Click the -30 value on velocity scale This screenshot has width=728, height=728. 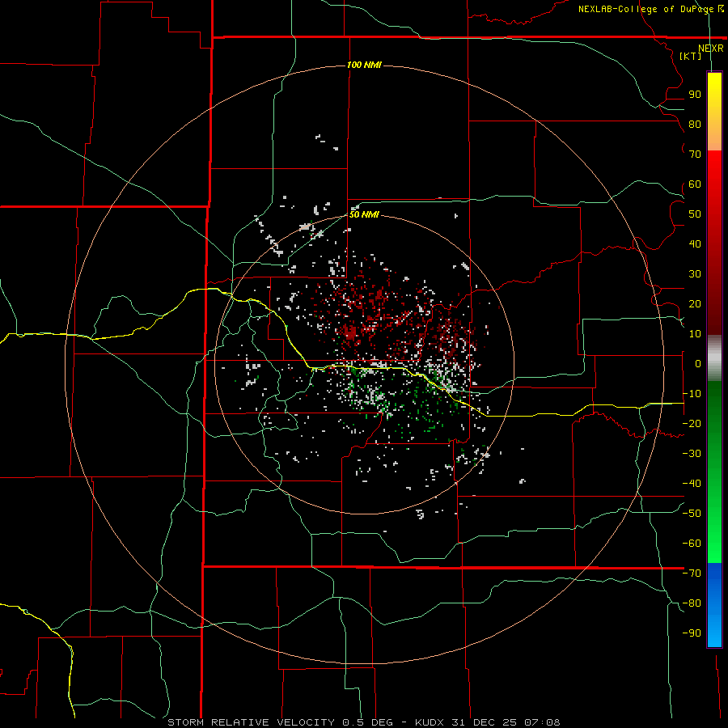click(692, 454)
